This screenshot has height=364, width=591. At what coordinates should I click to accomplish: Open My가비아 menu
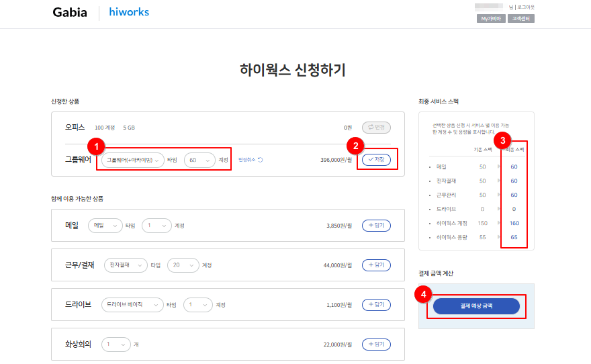click(490, 19)
